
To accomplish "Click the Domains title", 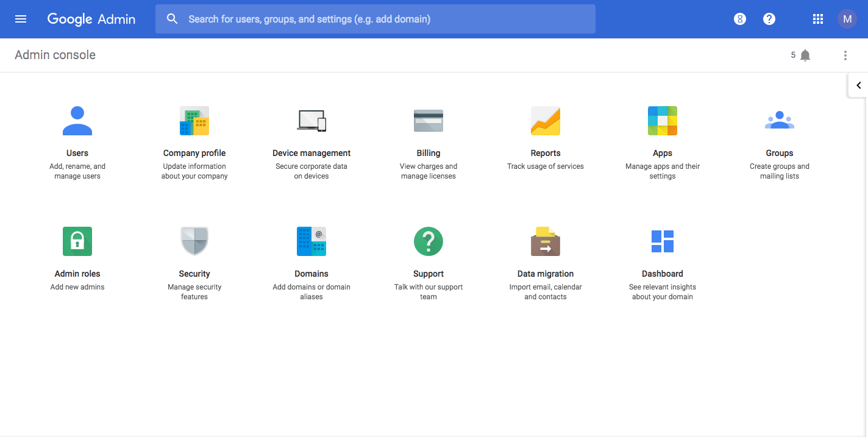I will pyautogui.click(x=311, y=274).
